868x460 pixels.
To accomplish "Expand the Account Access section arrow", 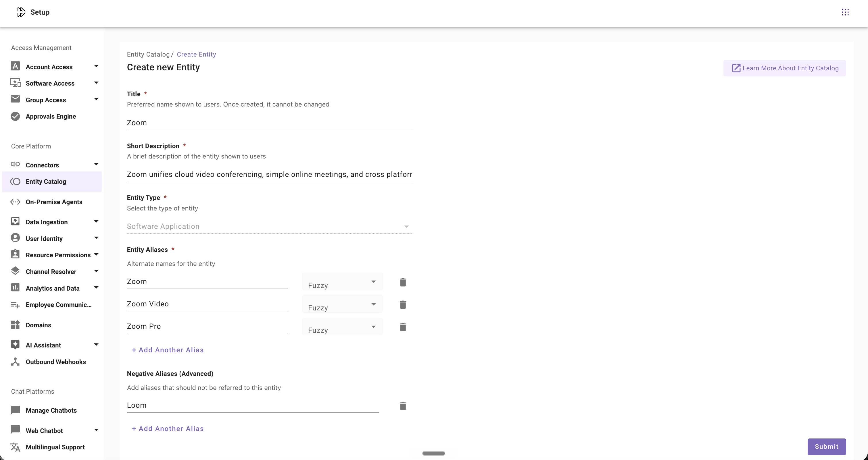I will coord(96,66).
